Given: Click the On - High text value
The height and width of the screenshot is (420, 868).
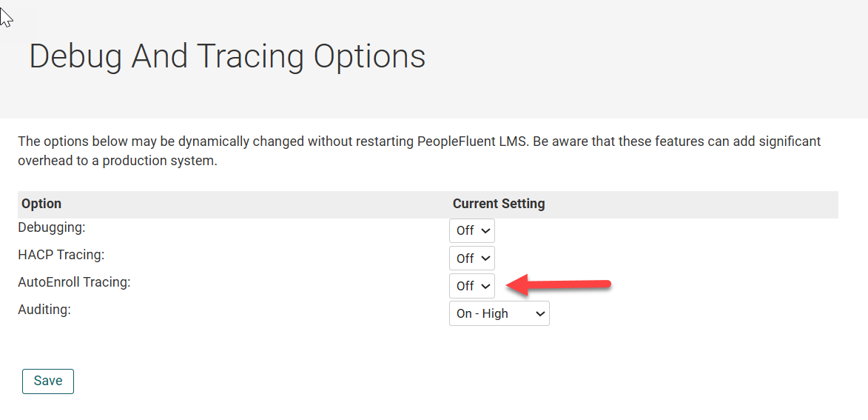Looking at the screenshot, I should coord(482,313).
